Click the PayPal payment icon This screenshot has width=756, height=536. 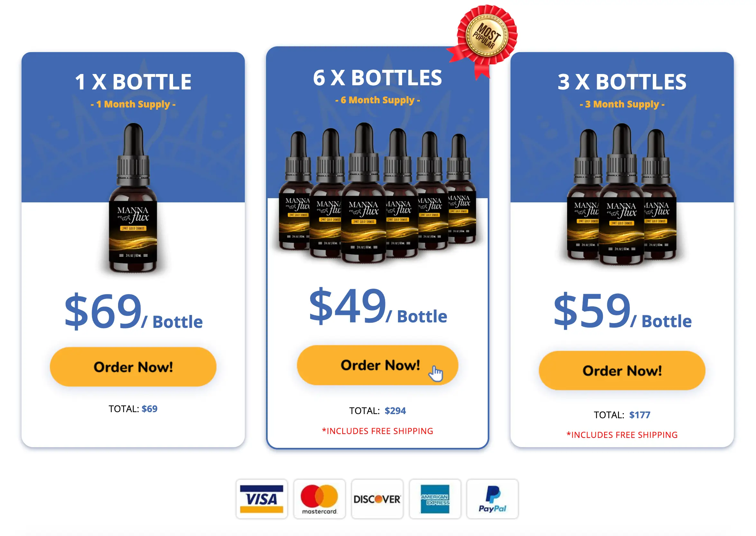click(x=492, y=499)
